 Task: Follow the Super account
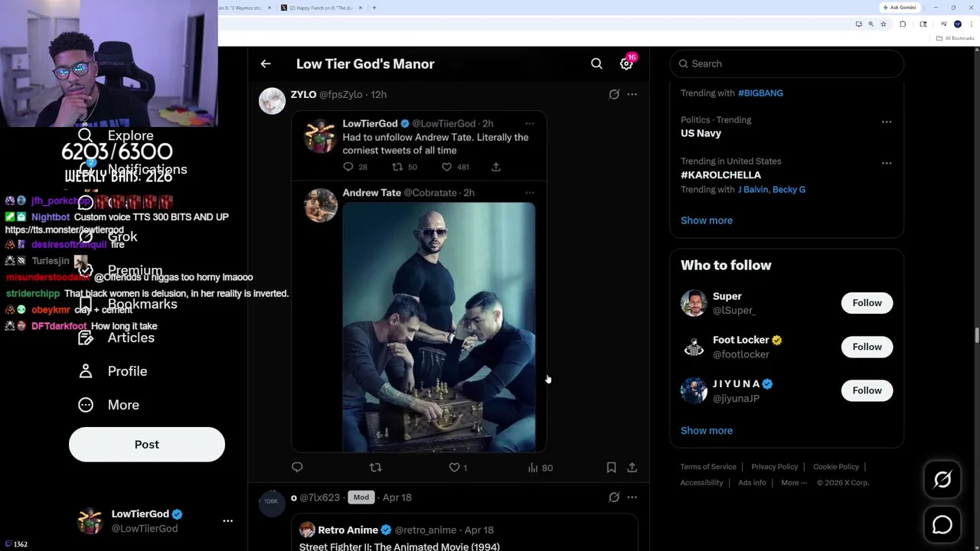[867, 303]
